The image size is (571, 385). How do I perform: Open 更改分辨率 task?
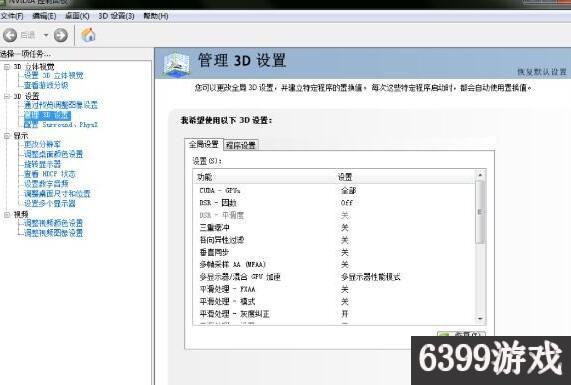(x=42, y=145)
